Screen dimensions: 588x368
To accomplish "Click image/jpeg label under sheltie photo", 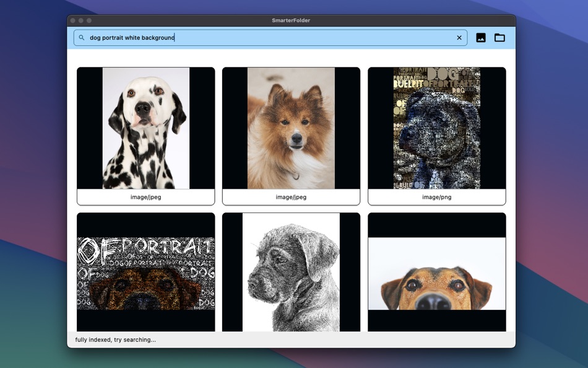I will [291, 197].
